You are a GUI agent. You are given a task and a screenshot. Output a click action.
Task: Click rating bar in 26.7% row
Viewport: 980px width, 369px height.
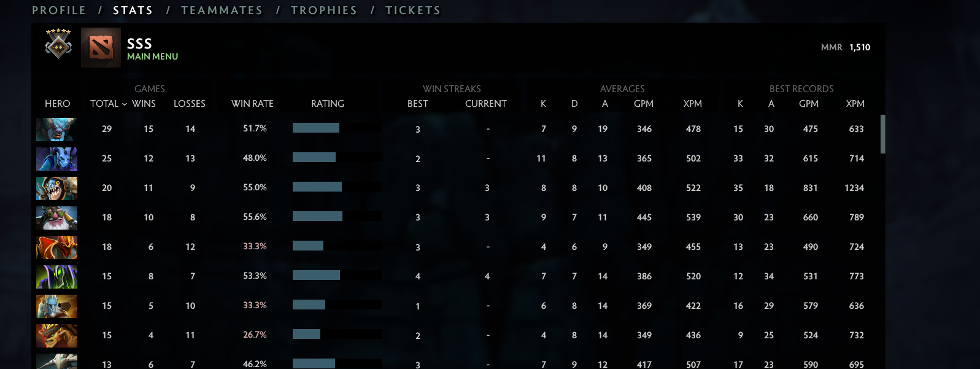[x=337, y=334]
